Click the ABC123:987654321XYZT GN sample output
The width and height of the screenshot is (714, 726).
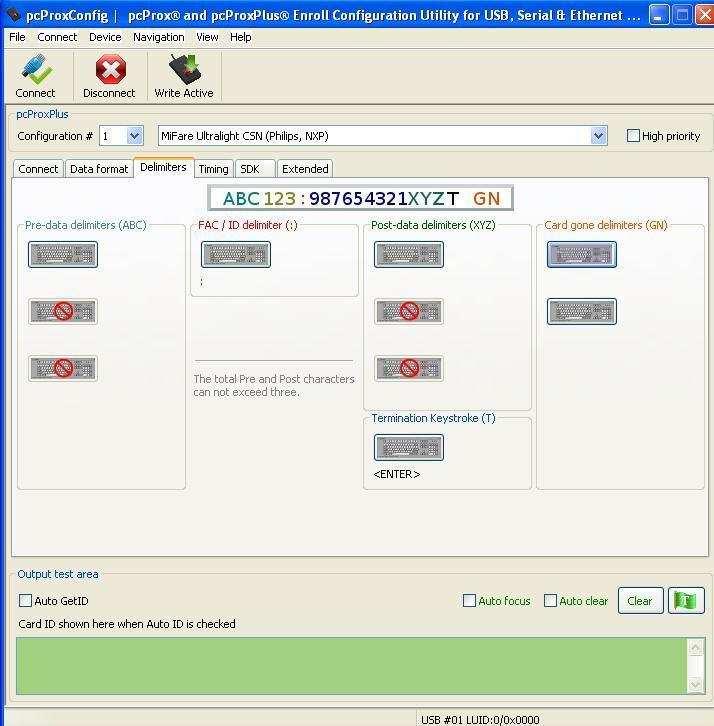pos(361,198)
